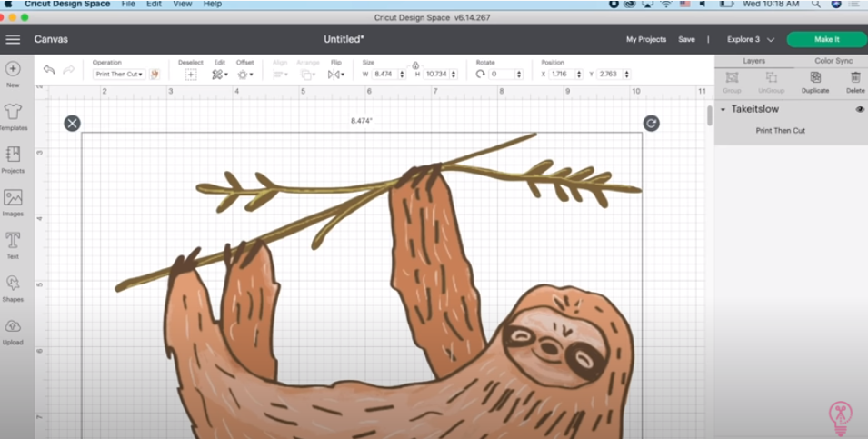This screenshot has height=439, width=868.
Task: Click the Untitled* project title
Action: coord(344,39)
